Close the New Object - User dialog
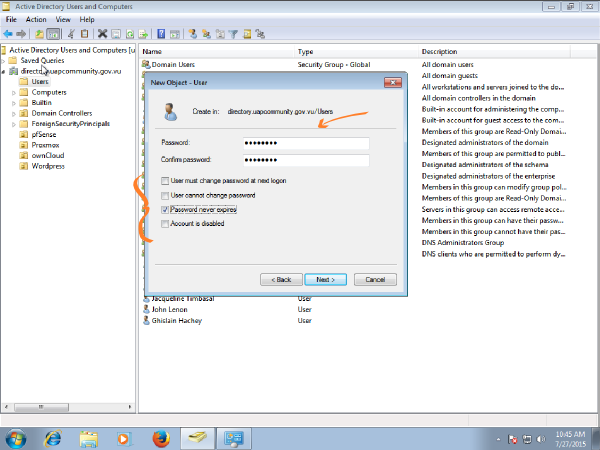Image resolution: width=600 pixels, height=450 pixels. [393, 82]
